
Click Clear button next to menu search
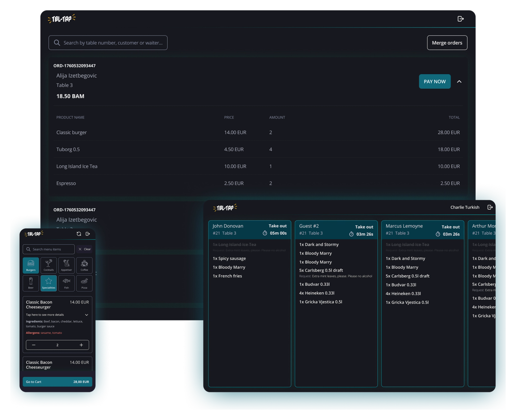click(x=85, y=249)
